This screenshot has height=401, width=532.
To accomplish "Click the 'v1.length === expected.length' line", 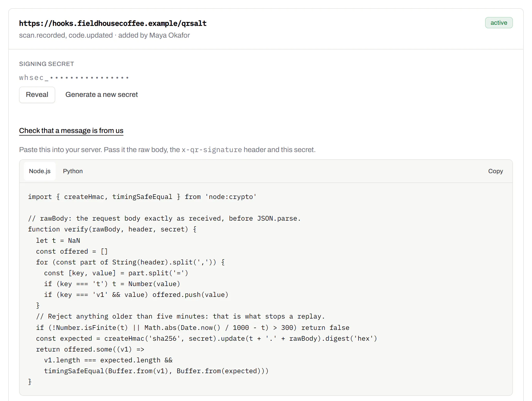I will [x=108, y=360].
